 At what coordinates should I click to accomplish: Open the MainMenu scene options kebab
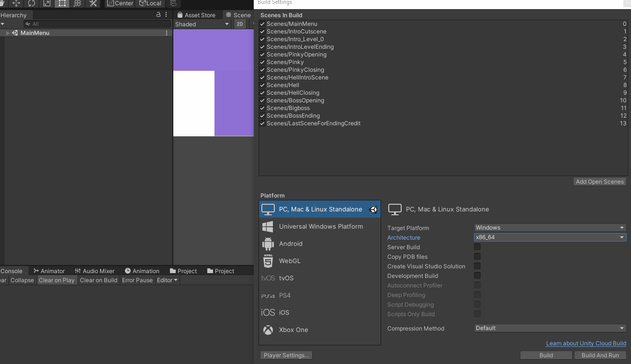[167, 33]
